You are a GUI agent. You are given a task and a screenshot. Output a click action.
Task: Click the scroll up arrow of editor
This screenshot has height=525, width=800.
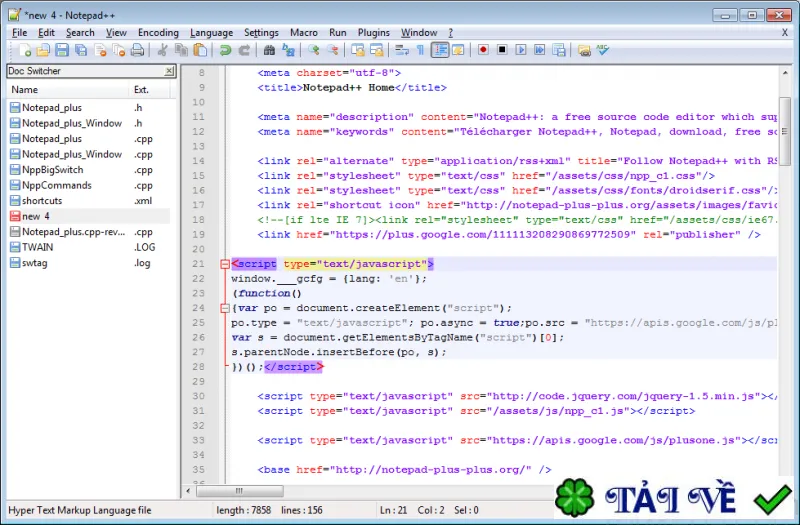pos(785,73)
